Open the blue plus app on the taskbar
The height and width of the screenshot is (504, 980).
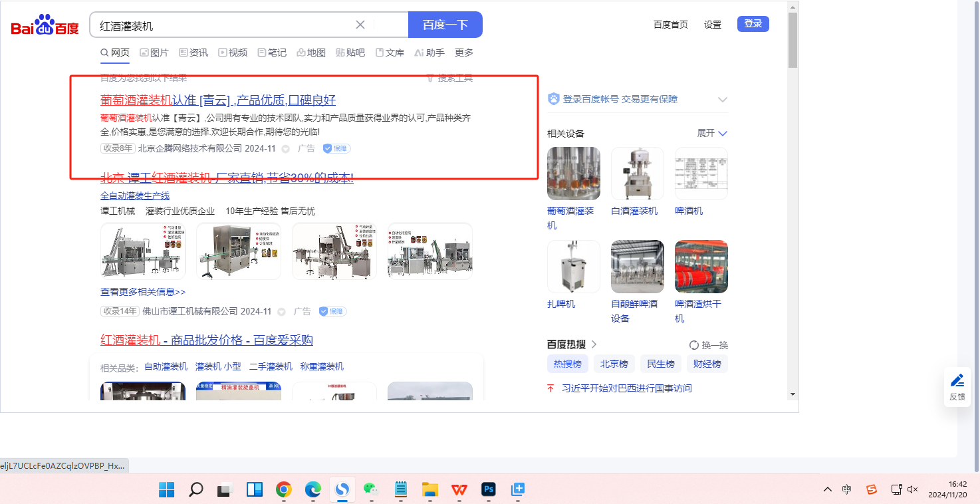(518, 490)
